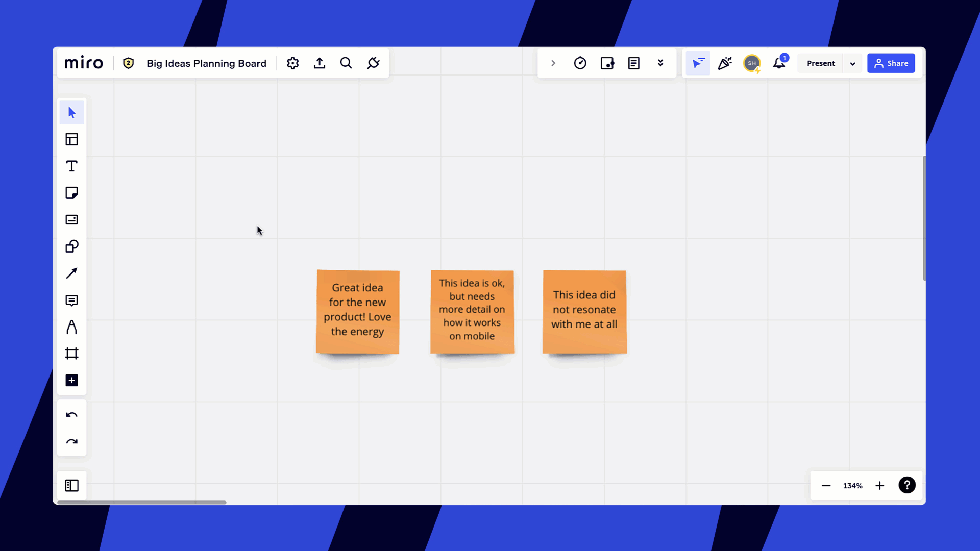The width and height of the screenshot is (980, 551).
Task: Zoom out with minus button
Action: click(x=826, y=486)
